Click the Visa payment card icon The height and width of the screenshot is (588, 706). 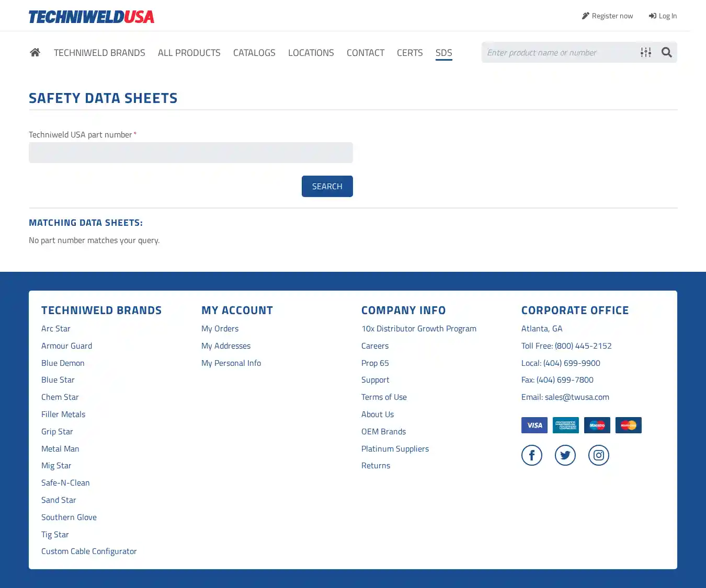click(x=534, y=425)
